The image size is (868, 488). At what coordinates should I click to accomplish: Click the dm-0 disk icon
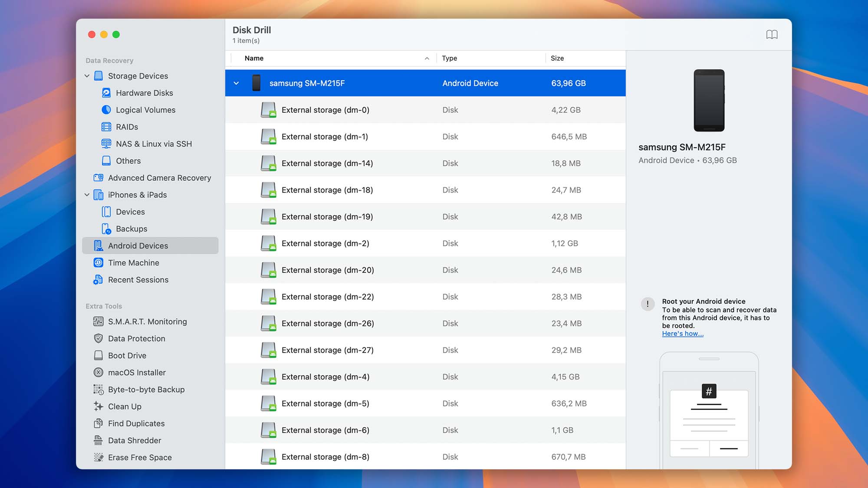click(269, 110)
